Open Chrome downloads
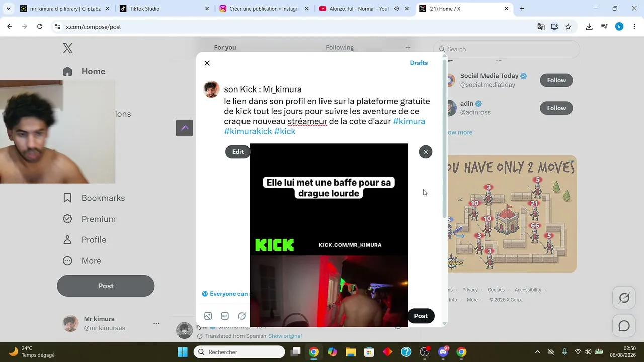 [x=589, y=27]
